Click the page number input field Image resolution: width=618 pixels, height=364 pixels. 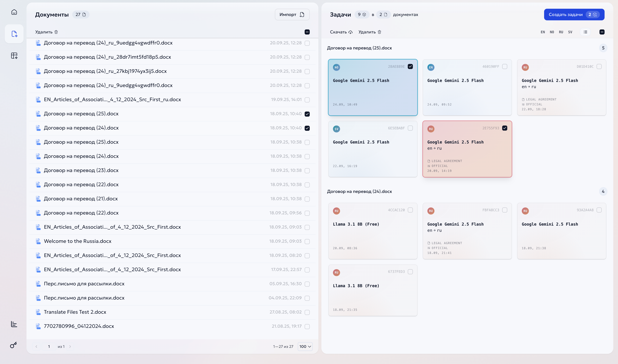click(49, 346)
